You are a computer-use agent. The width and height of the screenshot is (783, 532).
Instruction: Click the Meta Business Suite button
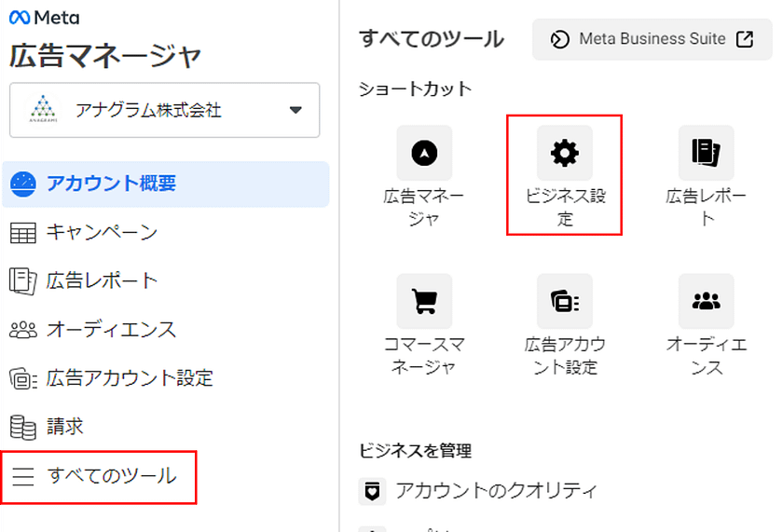click(652, 39)
